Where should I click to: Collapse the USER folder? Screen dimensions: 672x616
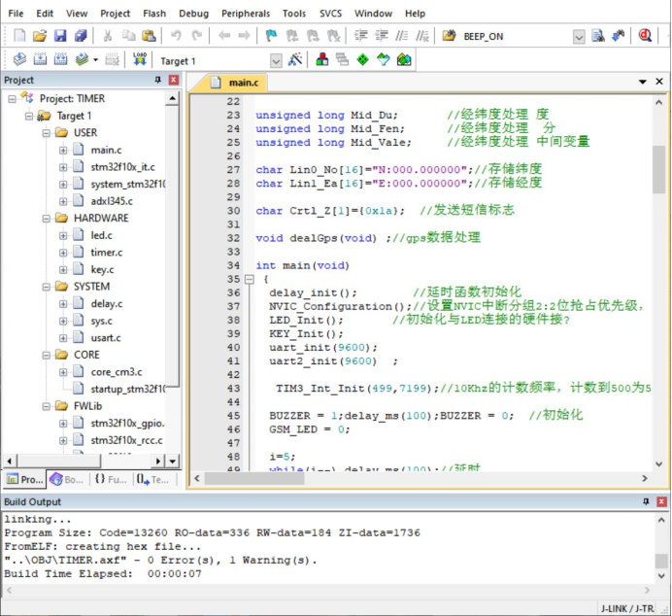coord(47,133)
